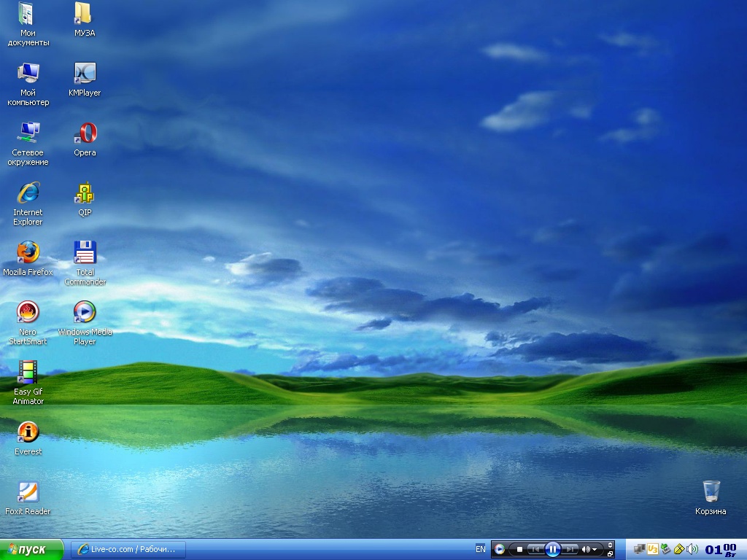The width and height of the screenshot is (747, 560).
Task: Switch to the Live-co.com taskbar window
Action: [128, 549]
